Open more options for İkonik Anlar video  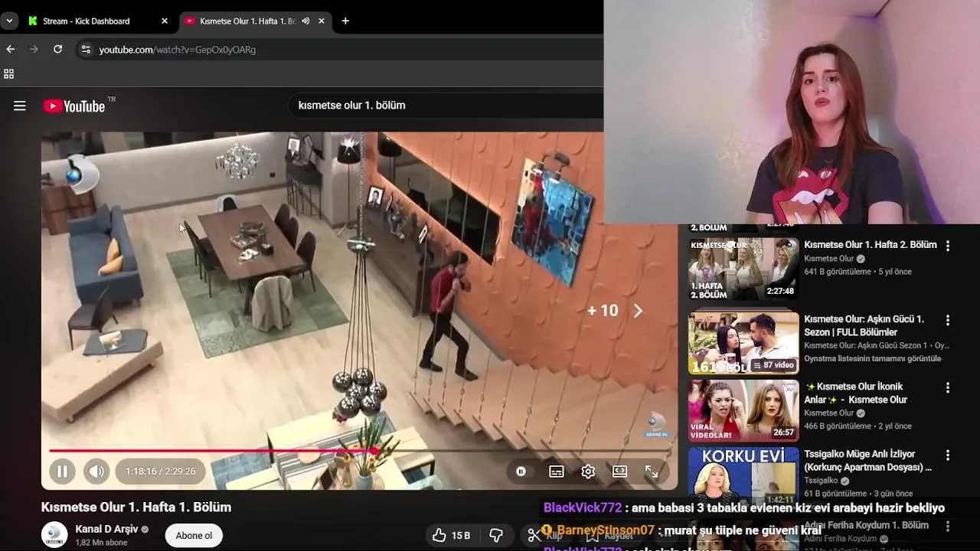pyautogui.click(x=948, y=387)
